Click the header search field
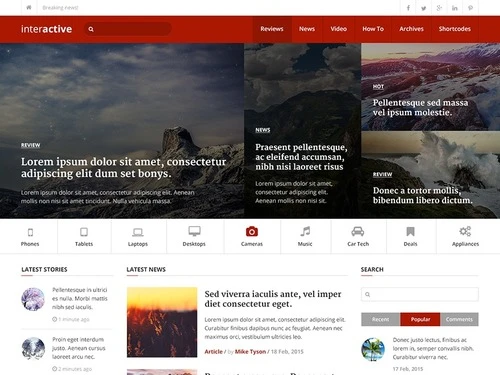Screen dimensions: 500x375 pos(128,29)
